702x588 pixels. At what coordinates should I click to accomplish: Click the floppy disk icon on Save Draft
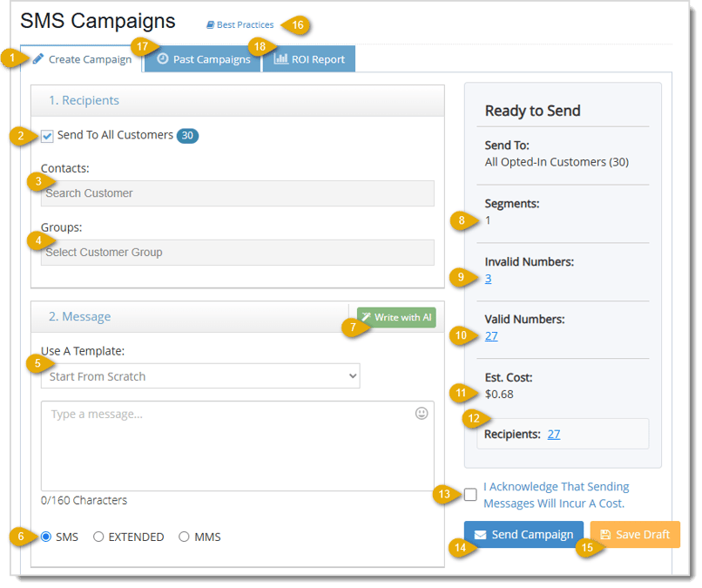[x=606, y=535]
